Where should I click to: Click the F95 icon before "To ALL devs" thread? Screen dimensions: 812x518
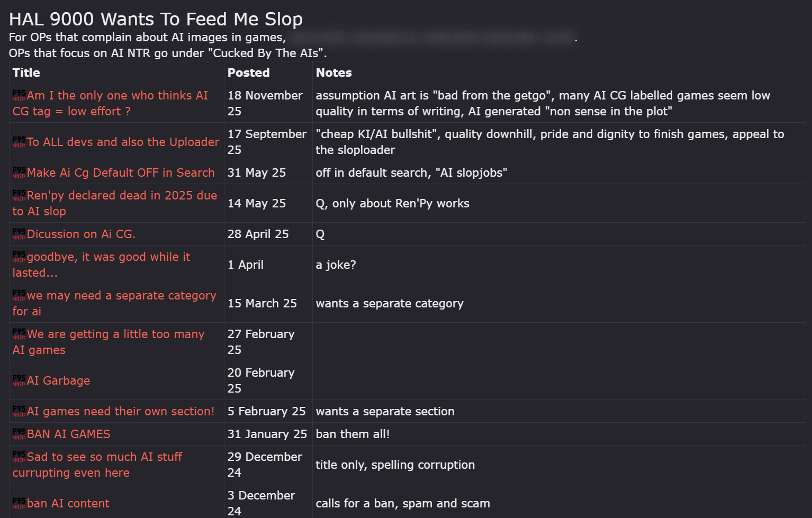point(19,142)
